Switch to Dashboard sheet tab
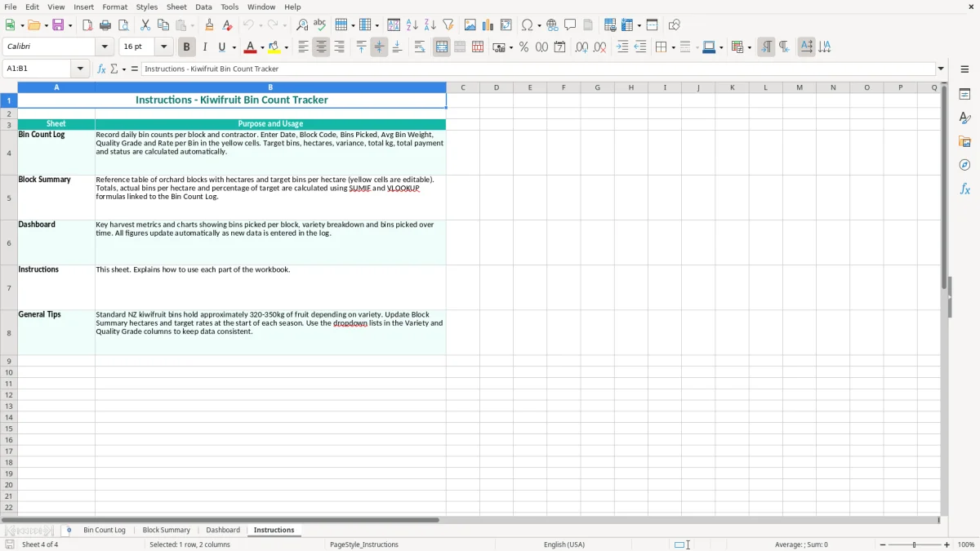 [x=223, y=530]
